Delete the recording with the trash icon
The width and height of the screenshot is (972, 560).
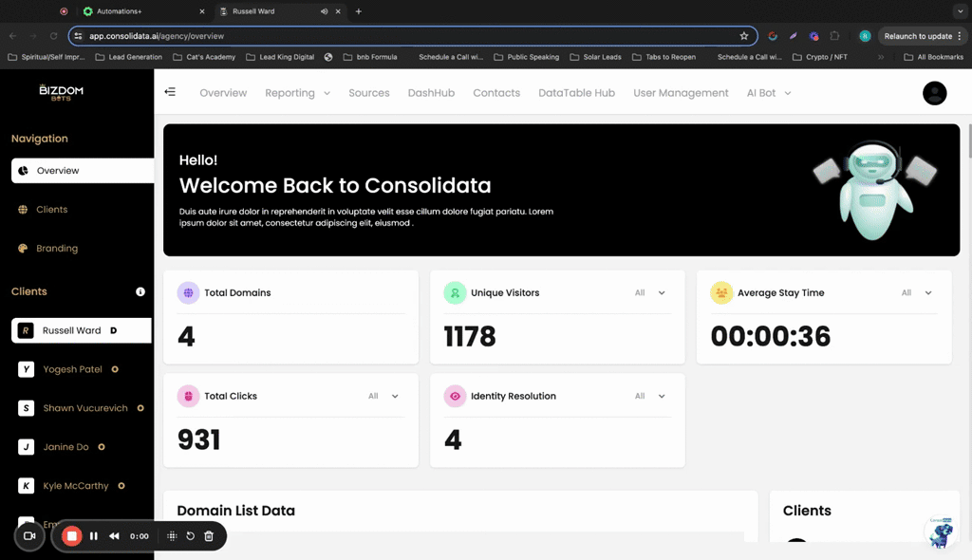(209, 536)
